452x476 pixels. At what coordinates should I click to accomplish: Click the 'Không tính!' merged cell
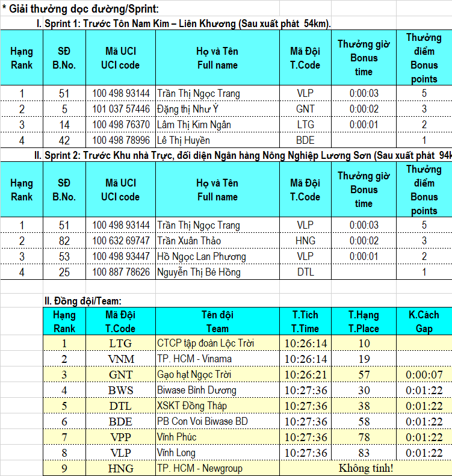pos(365,468)
